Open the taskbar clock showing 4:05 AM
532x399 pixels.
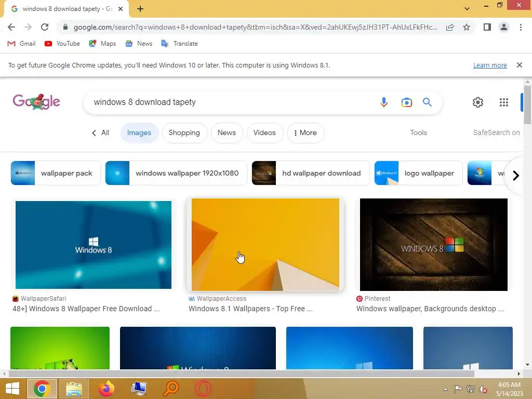pyautogui.click(x=510, y=389)
